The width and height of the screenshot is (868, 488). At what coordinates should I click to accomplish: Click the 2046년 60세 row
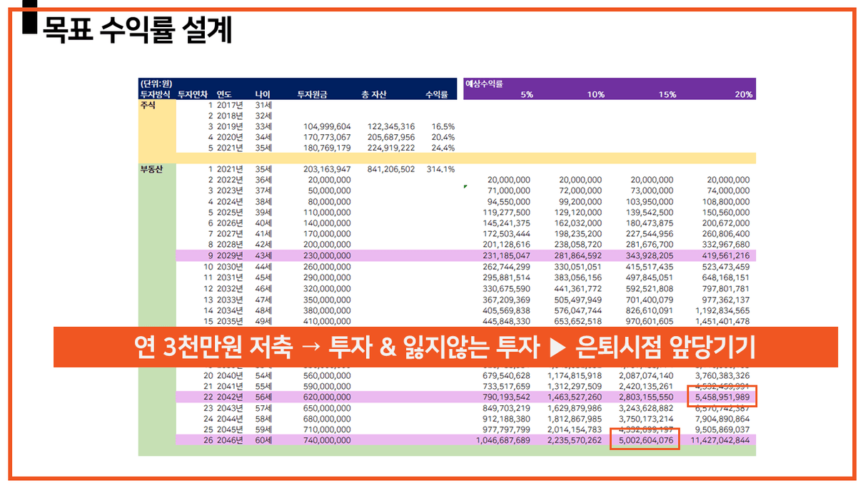click(x=465, y=440)
